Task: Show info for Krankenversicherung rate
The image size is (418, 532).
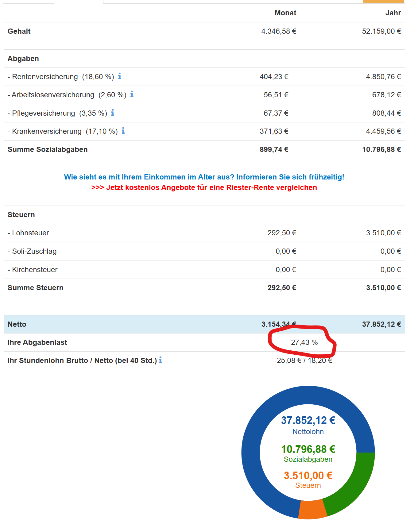Action: 123,131
